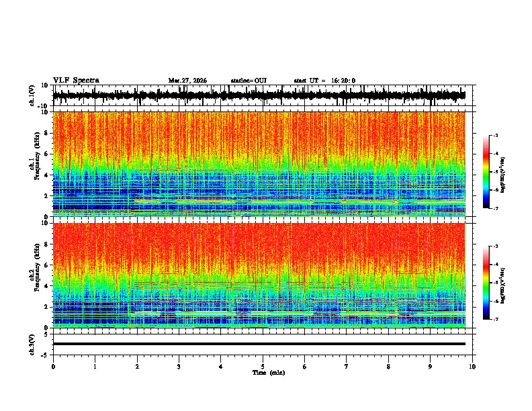
Task: Click the "station=OUI" header text
Action: (249, 81)
